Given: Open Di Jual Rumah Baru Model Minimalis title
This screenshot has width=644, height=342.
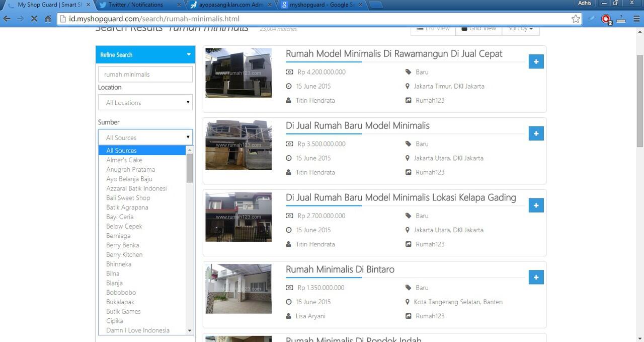Looking at the screenshot, I should (x=358, y=126).
